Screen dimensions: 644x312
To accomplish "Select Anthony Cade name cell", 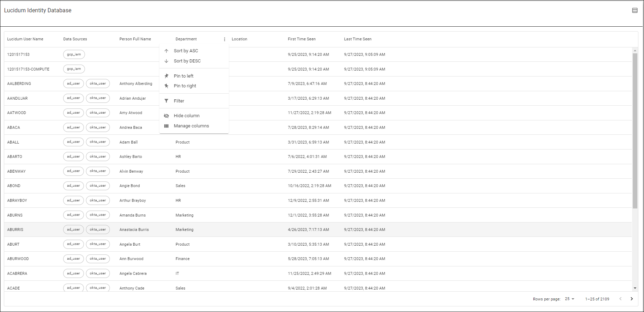I will tap(132, 288).
